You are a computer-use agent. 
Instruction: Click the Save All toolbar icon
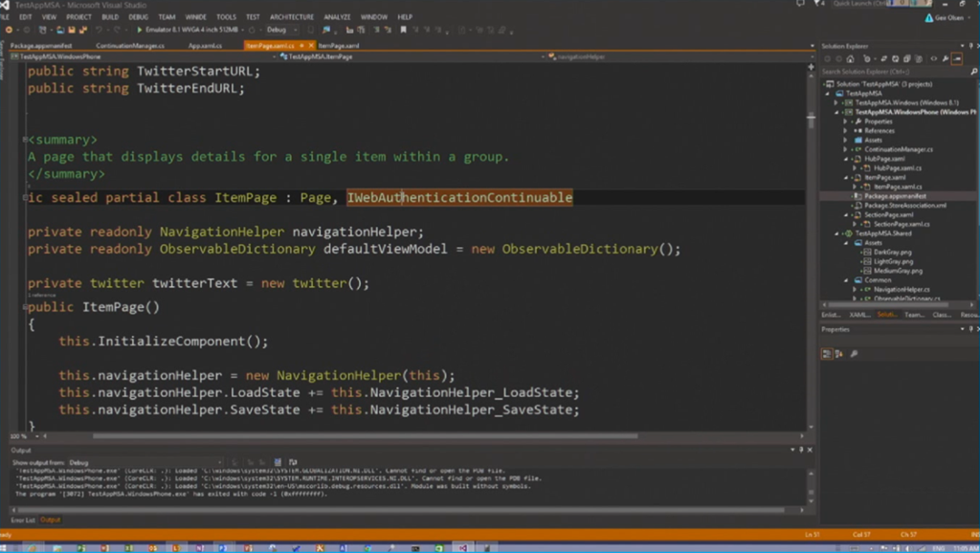tap(82, 30)
